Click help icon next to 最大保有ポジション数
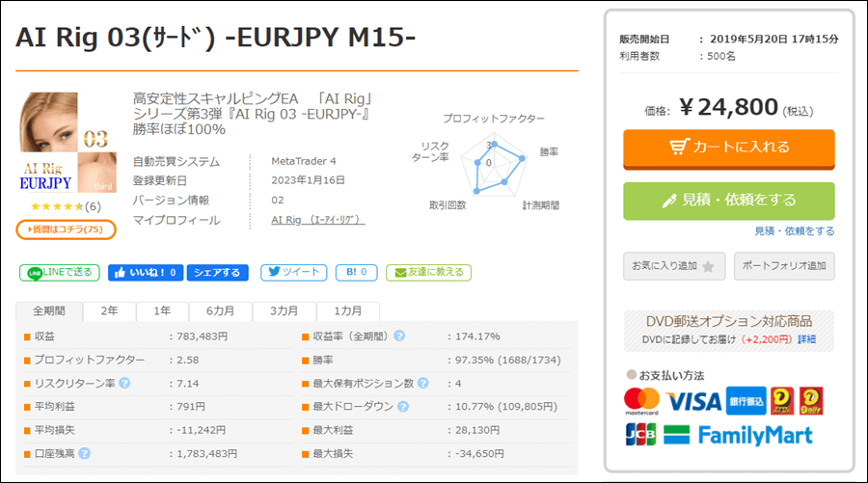 point(423,383)
